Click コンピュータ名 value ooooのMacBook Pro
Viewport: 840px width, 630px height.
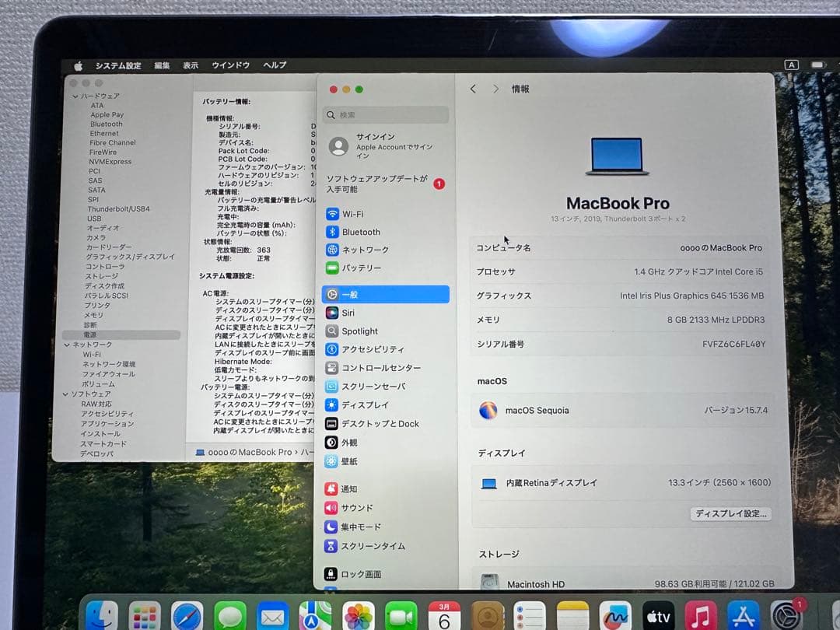click(x=721, y=248)
